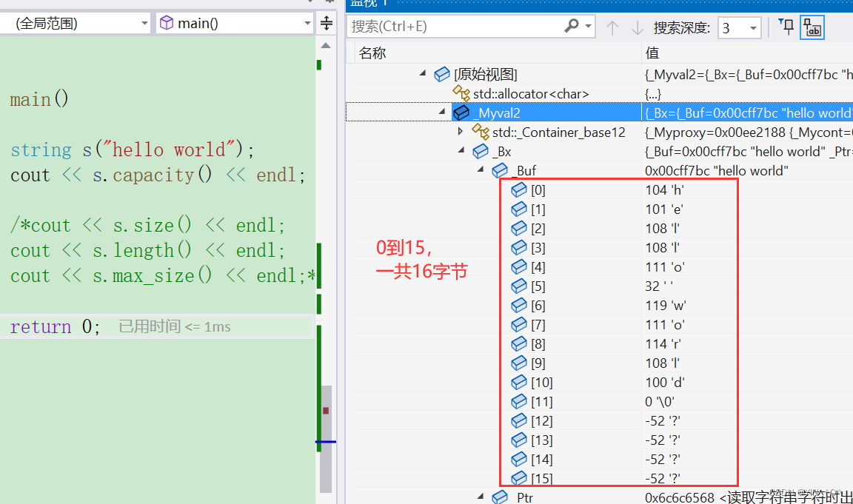853x504 pixels.
Task: Select value 104 'h' in watch
Action: (x=664, y=189)
